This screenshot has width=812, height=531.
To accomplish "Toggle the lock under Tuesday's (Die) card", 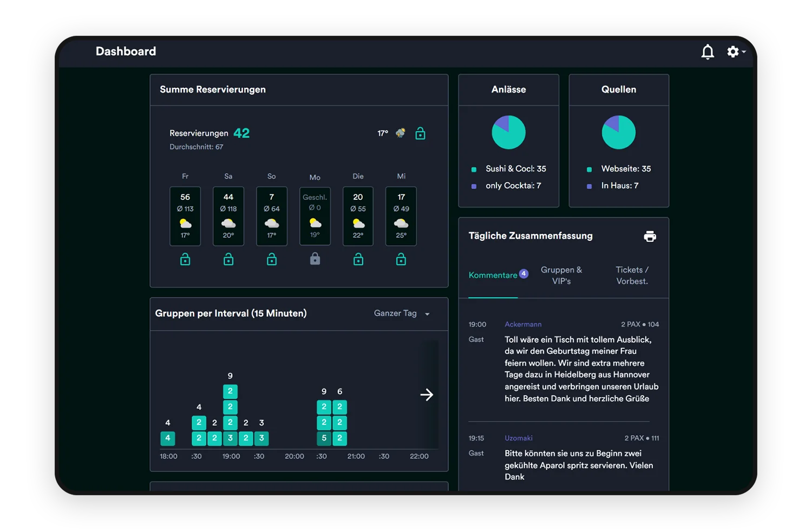I will [x=358, y=260].
